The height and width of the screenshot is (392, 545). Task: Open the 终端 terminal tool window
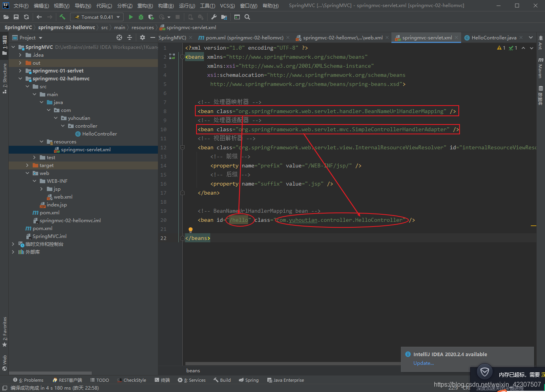162,380
